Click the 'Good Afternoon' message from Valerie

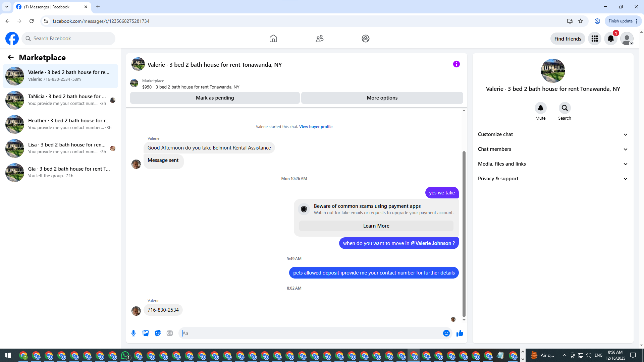pyautogui.click(x=209, y=148)
